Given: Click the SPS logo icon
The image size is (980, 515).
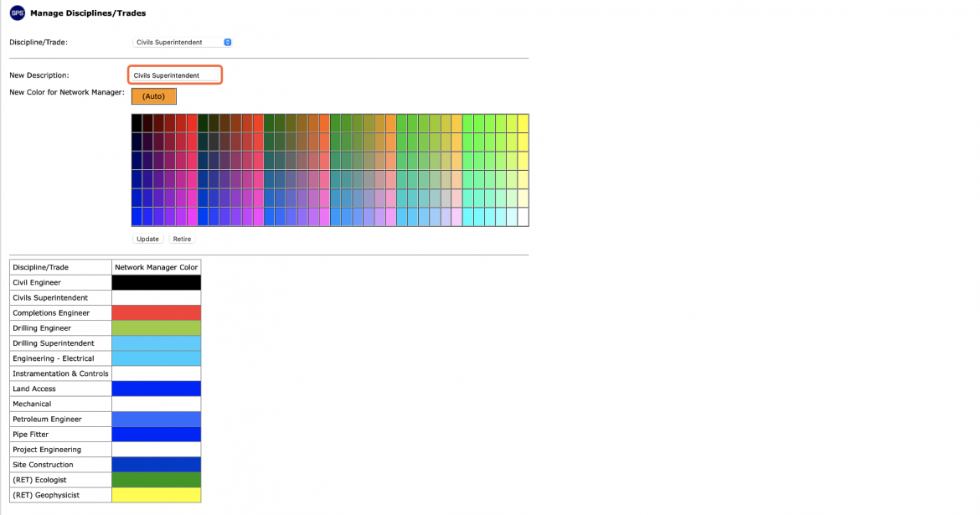Looking at the screenshot, I should tap(18, 13).
